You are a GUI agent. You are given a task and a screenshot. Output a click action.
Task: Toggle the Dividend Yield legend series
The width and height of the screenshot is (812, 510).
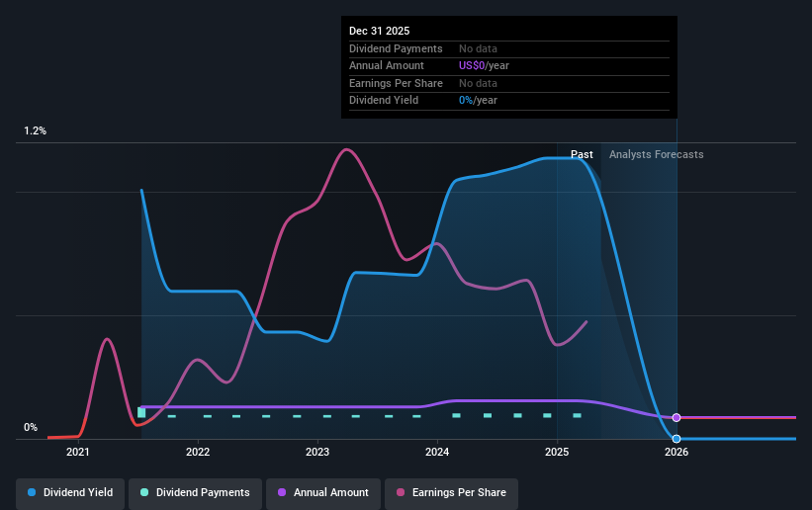click(70, 492)
